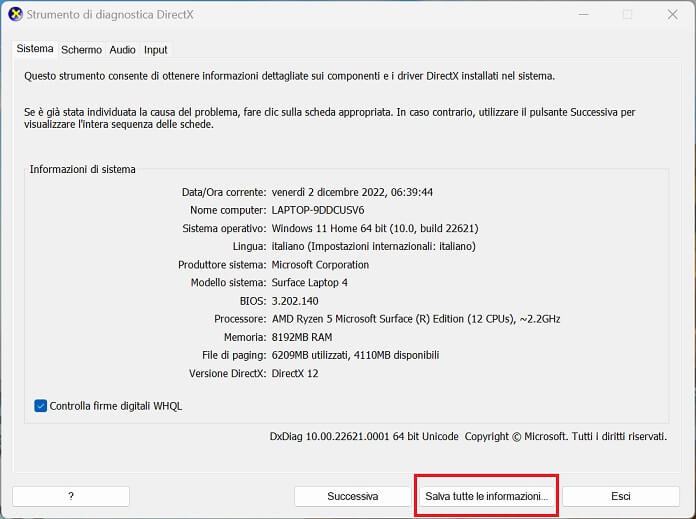696x519 pixels.
Task: Click the DirectX icon in title bar
Action: point(16,14)
